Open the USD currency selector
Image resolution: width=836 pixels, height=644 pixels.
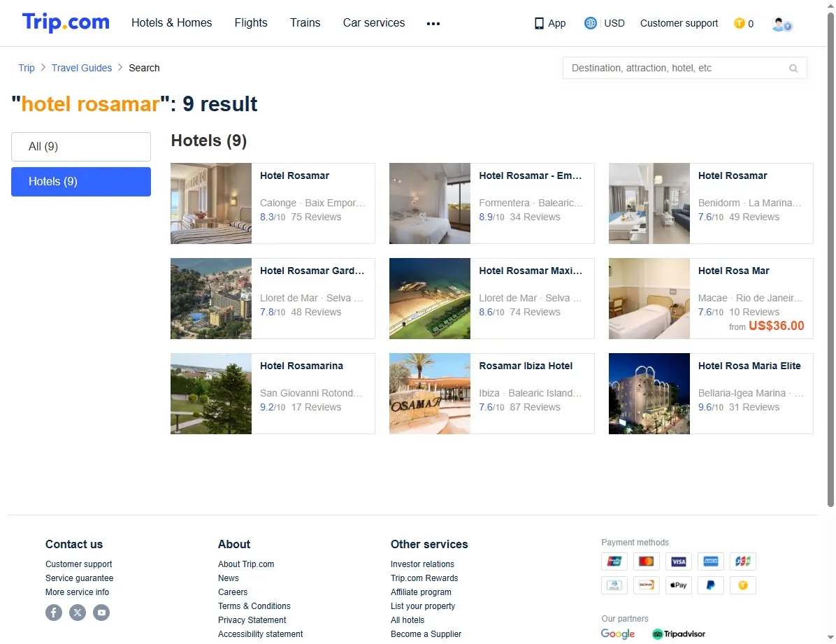pos(614,24)
